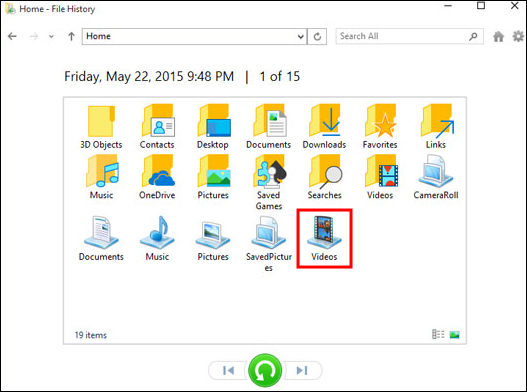Viewport: 527px width, 392px height.
Task: Select the Links folder
Action: click(436, 127)
